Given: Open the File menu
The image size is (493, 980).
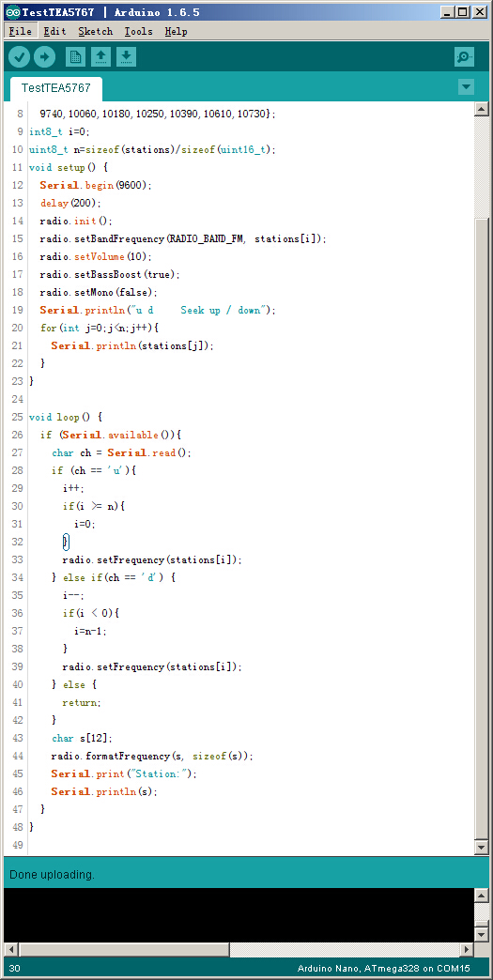Looking at the screenshot, I should coord(20,31).
